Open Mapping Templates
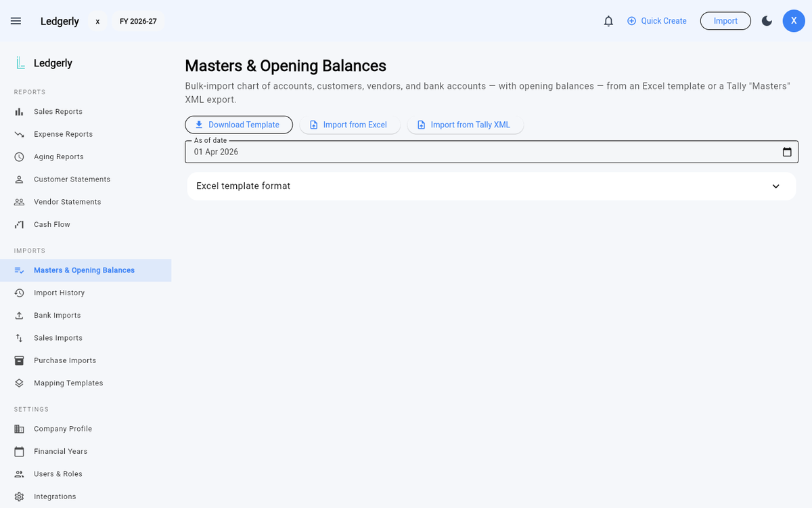 (85, 383)
